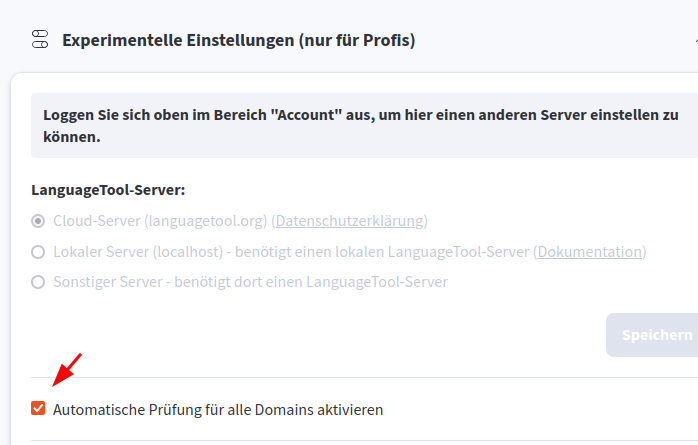Open the Dokumentation link
Image resolution: width=698 pixels, height=445 pixels.
coord(590,252)
